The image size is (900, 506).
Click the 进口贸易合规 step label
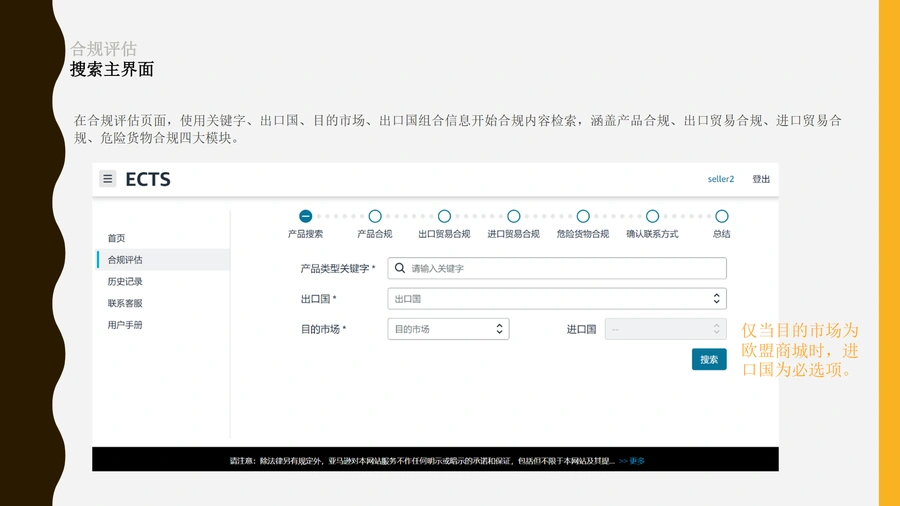514,234
